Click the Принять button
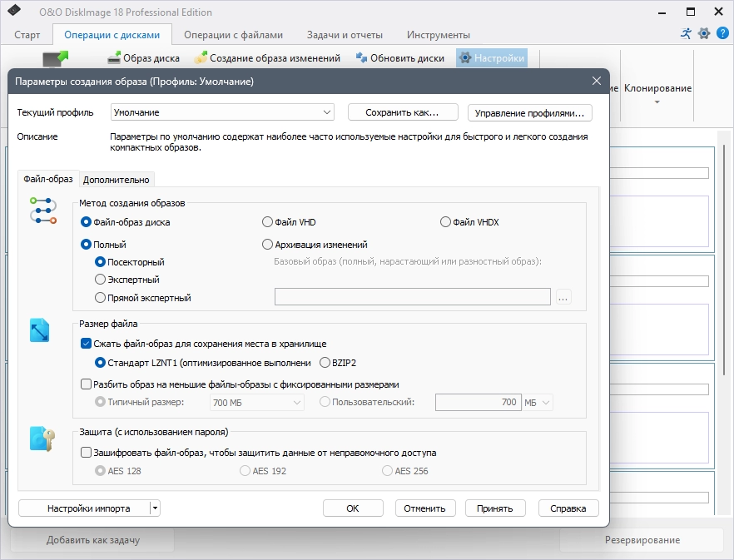This screenshot has height=560, width=734. (495, 508)
